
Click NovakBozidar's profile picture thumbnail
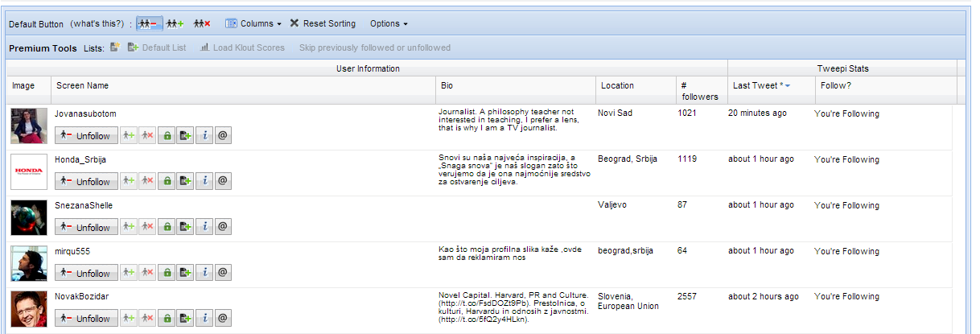(29, 309)
